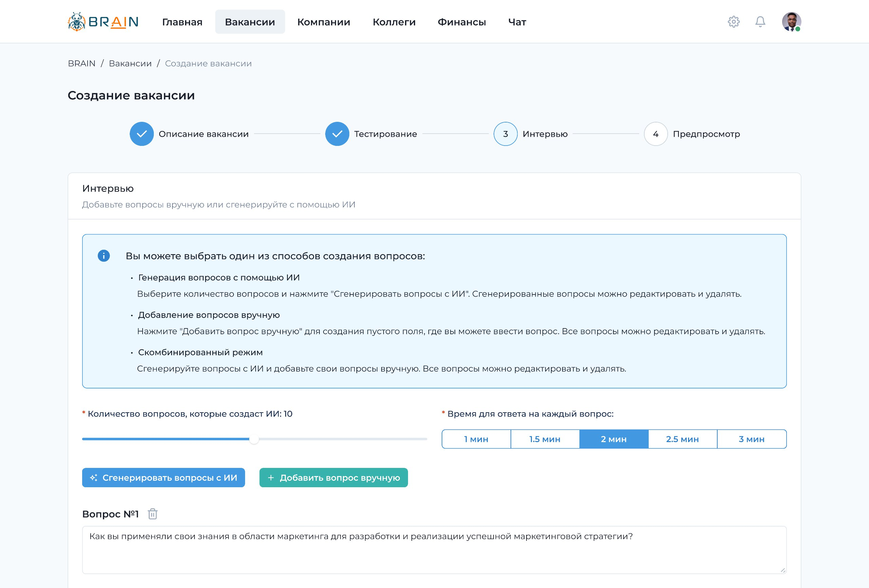Viewport: 869px width, 588px height.
Task: Click the Скомбинированный режим bullet
Action: 200,352
